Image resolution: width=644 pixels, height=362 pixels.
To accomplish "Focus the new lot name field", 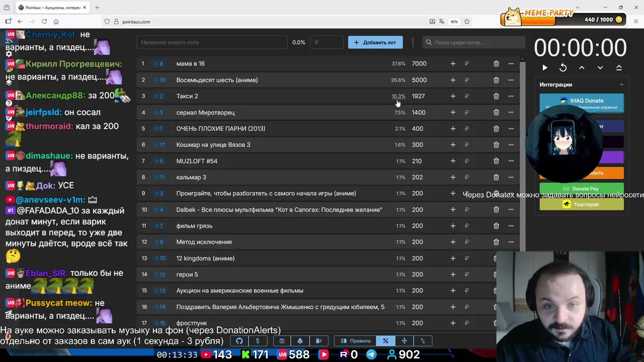I will pyautogui.click(x=212, y=42).
